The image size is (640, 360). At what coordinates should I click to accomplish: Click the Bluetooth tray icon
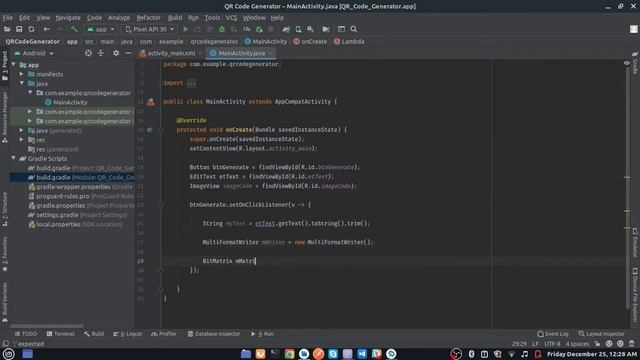tap(471, 354)
